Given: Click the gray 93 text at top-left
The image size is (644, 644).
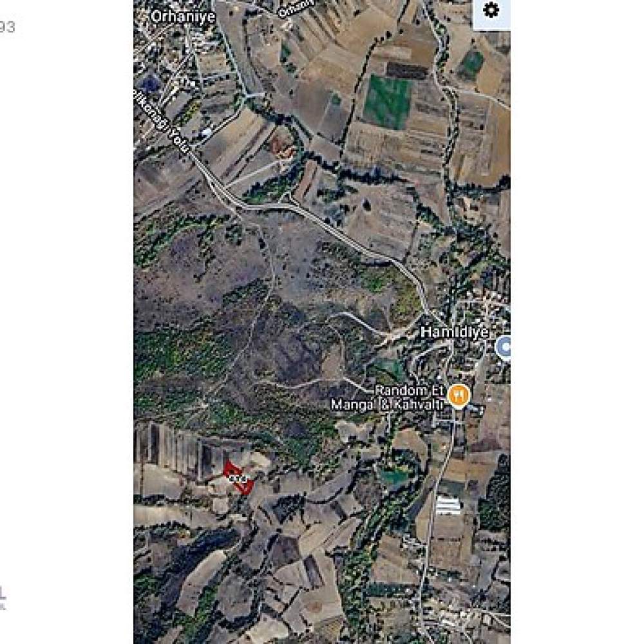Looking at the screenshot, I should pos(7,27).
